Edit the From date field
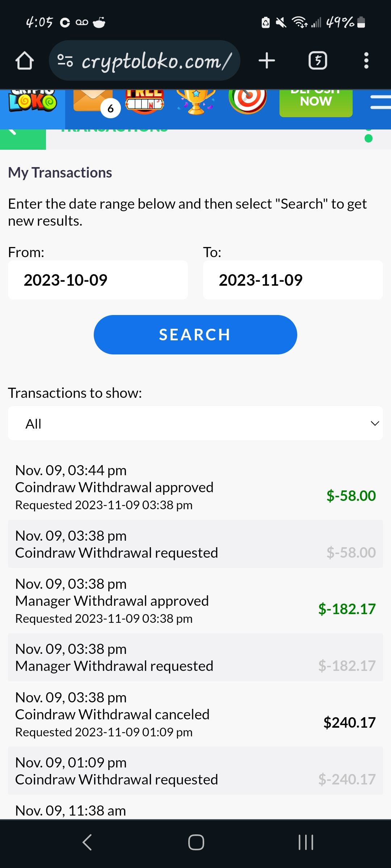 point(98,280)
